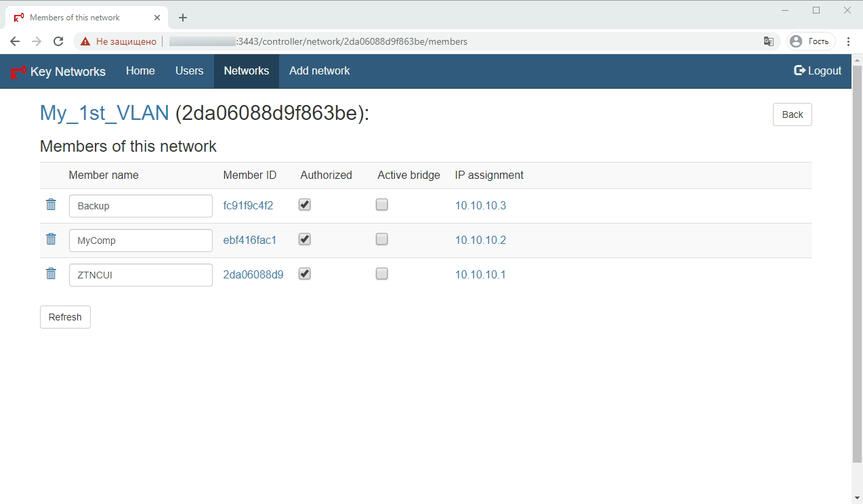Click the Refresh button
Image resolution: width=863 pixels, height=504 pixels.
coord(65,317)
